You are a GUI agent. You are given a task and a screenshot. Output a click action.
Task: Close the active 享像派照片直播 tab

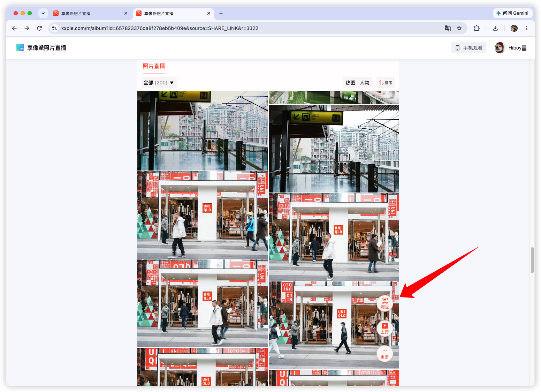[209, 13]
